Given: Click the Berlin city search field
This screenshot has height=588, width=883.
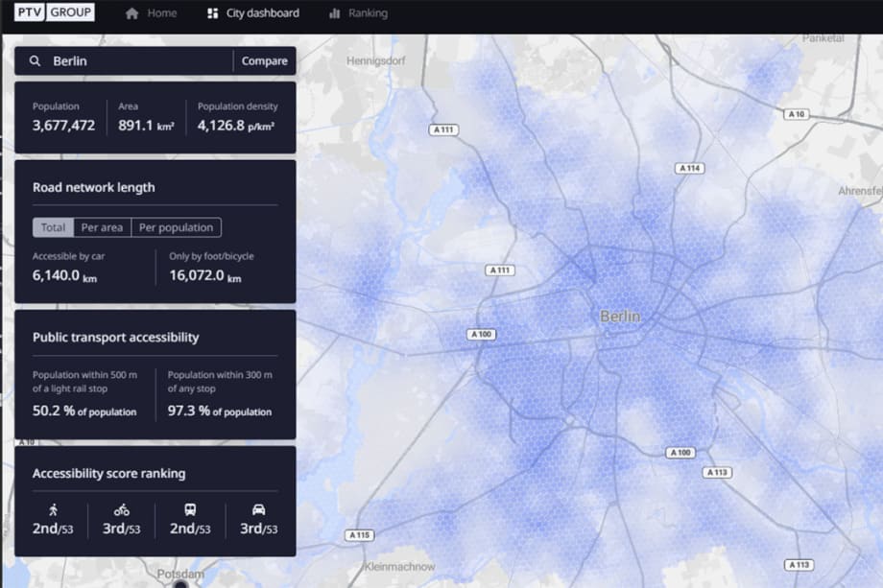Looking at the screenshot, I should pyautogui.click(x=115, y=60).
